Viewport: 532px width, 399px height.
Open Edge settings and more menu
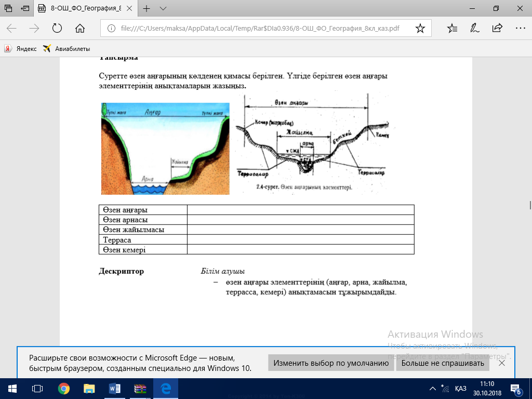pos(520,28)
